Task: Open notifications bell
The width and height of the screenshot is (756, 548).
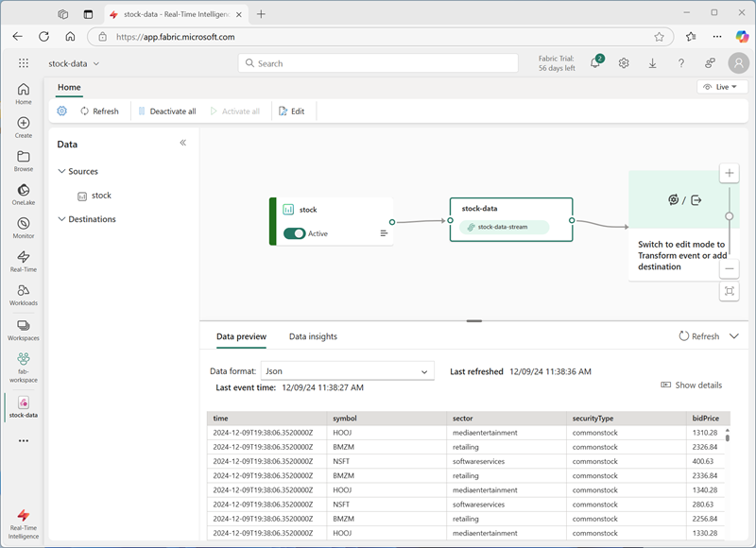Action: [x=595, y=63]
